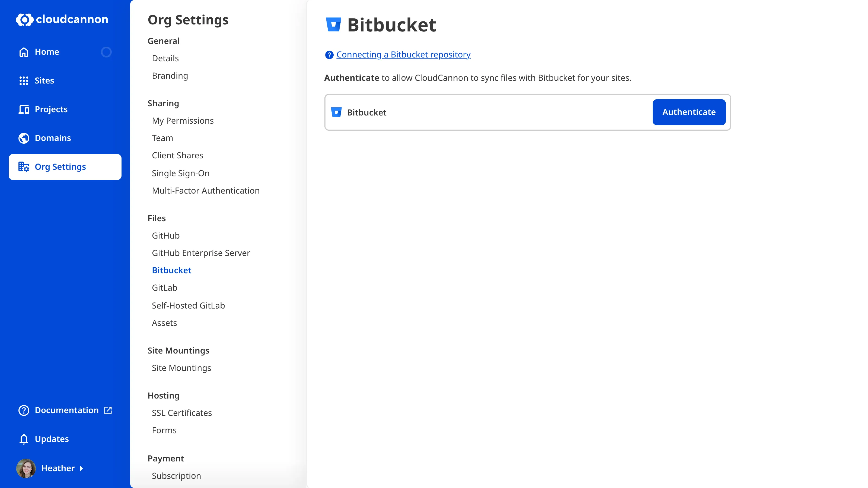Open Single Sign-On settings
The width and height of the screenshot is (868, 488).
[181, 173]
